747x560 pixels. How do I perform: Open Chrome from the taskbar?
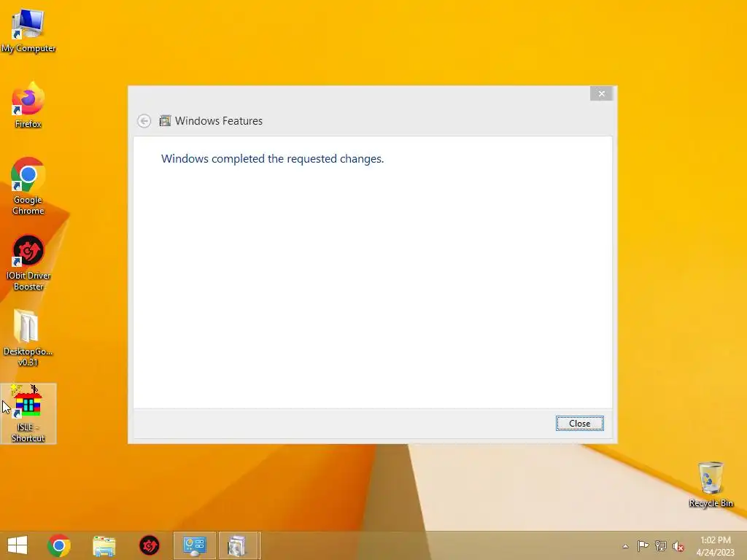click(59, 545)
